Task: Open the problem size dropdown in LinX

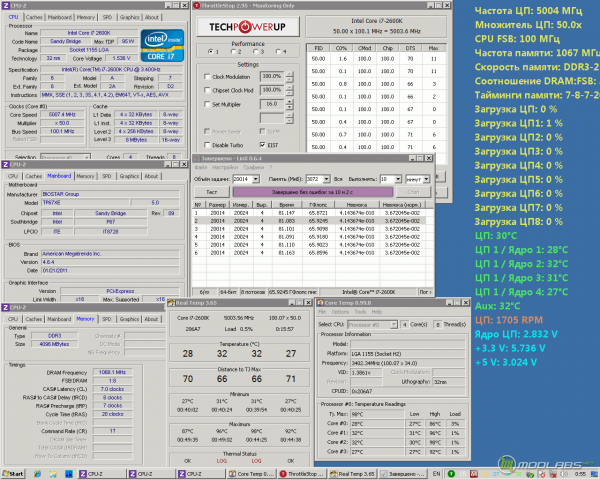Action: coord(256,179)
